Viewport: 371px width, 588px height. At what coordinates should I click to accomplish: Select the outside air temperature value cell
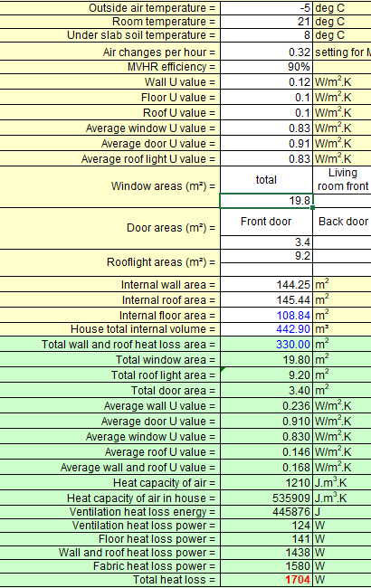(266, 8)
